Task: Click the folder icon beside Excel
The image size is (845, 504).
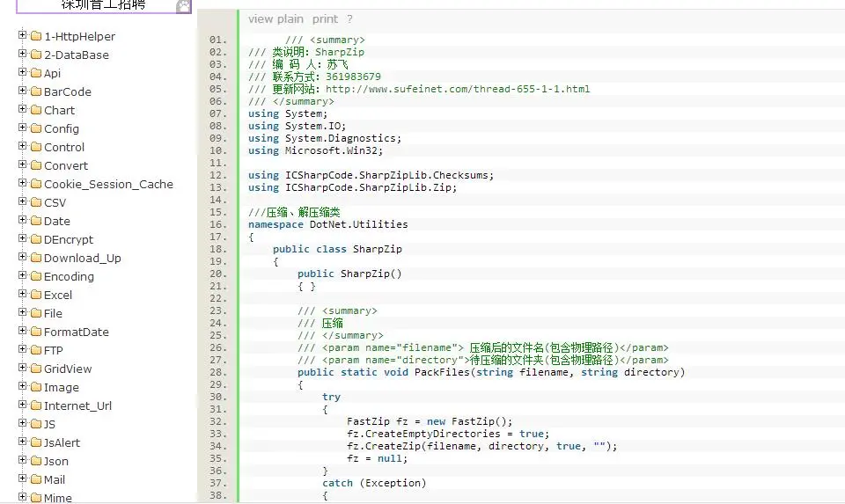Action: (36, 295)
